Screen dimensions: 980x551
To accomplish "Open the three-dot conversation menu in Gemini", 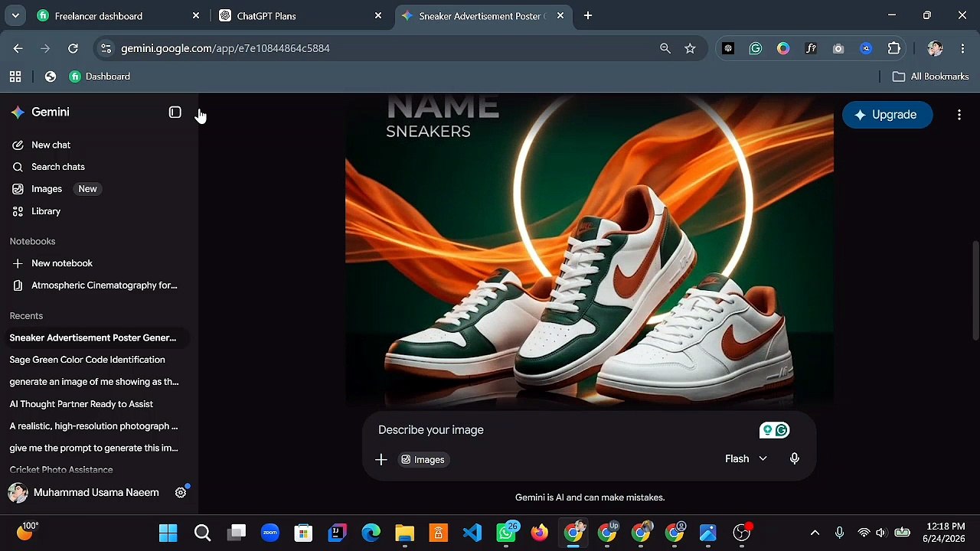I will coord(959,115).
